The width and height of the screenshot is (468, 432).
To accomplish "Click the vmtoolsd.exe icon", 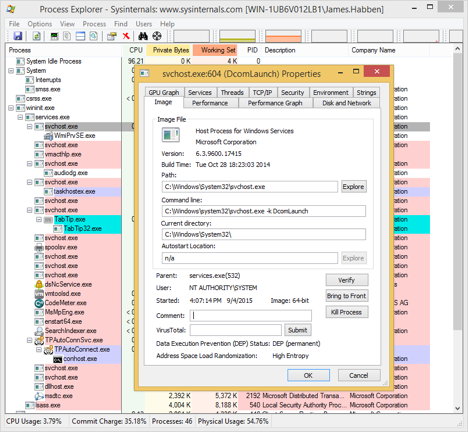I will point(39,294).
